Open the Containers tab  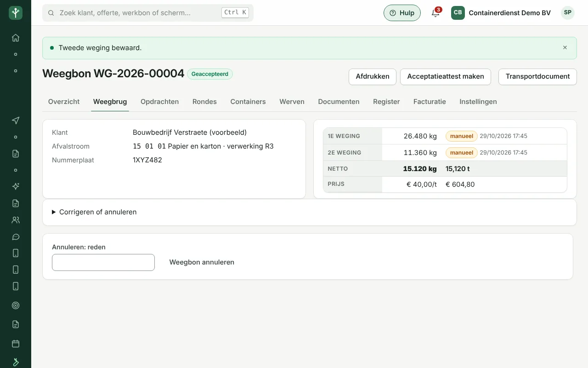pyautogui.click(x=248, y=102)
